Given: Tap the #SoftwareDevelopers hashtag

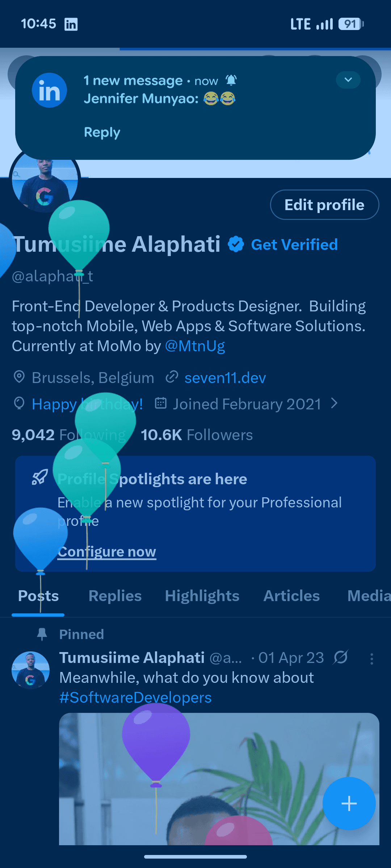Looking at the screenshot, I should click(x=135, y=698).
